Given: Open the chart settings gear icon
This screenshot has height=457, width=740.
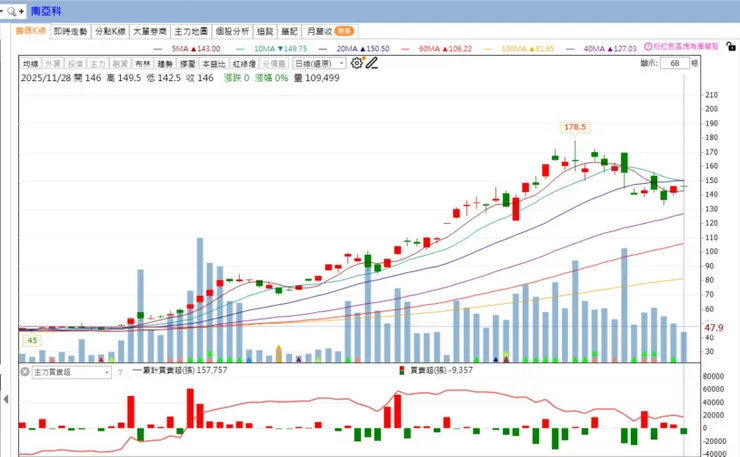Looking at the screenshot, I should (356, 63).
